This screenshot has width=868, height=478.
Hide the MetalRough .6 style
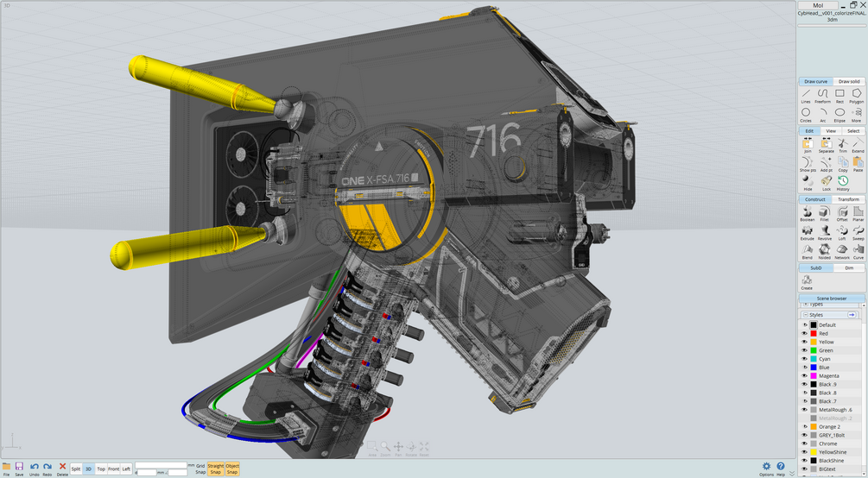[804, 410]
